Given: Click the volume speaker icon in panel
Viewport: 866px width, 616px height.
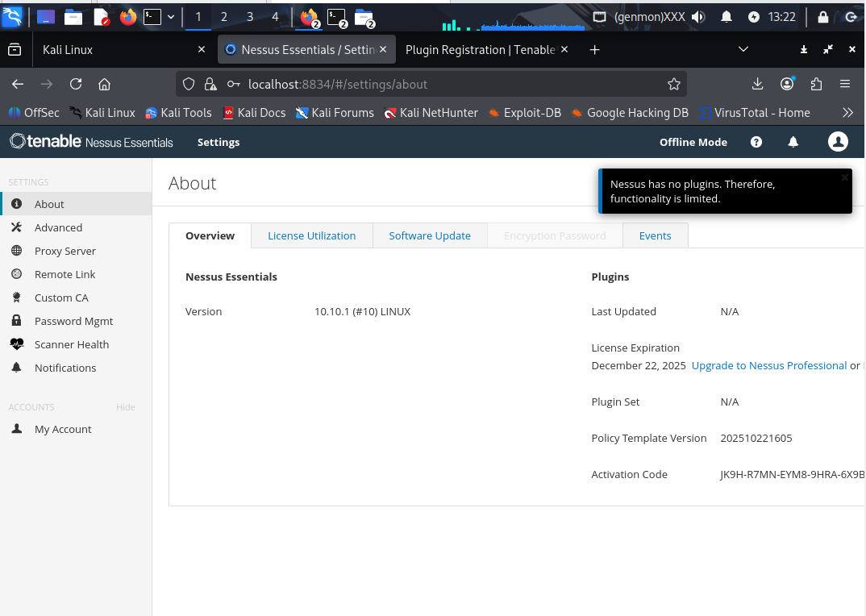Looking at the screenshot, I should 698,17.
